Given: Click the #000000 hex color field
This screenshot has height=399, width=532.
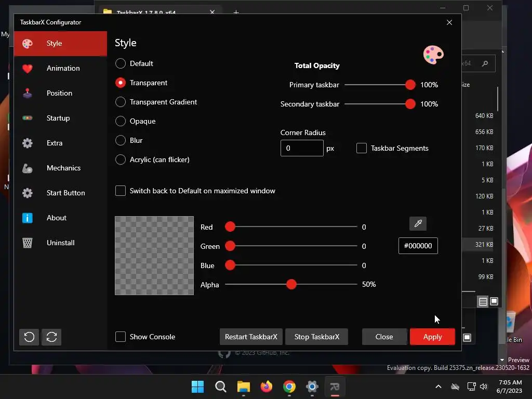Looking at the screenshot, I should [x=418, y=246].
